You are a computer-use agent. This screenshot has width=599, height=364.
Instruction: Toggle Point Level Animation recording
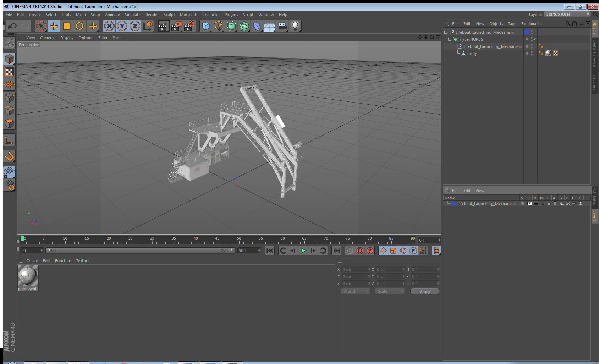(423, 250)
